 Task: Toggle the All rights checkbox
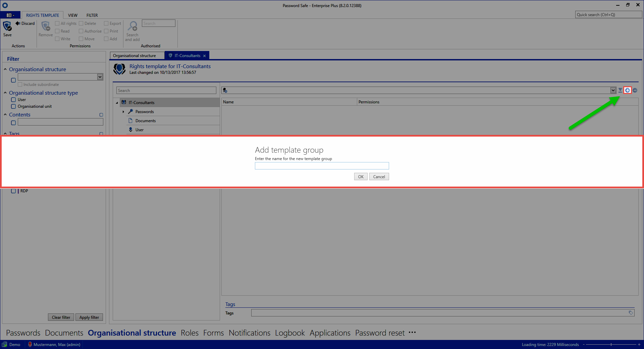[57, 23]
